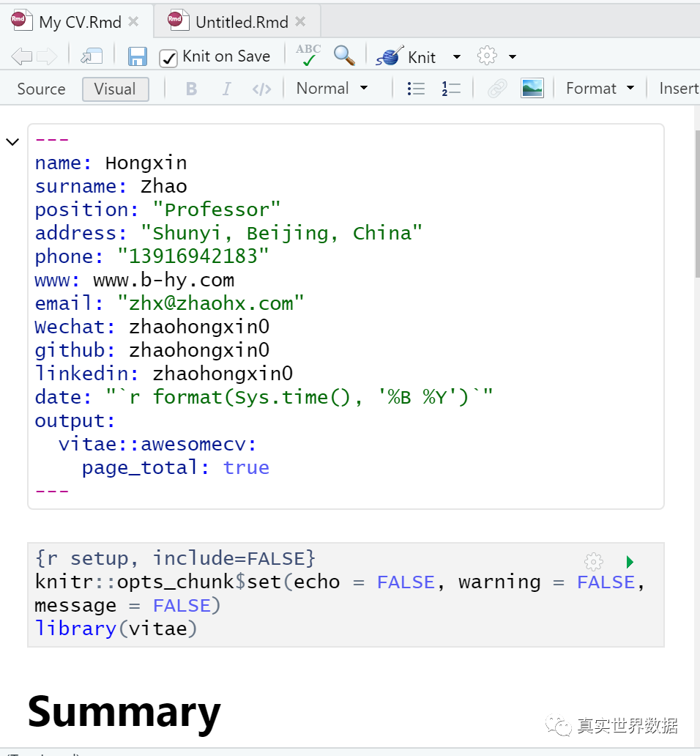Open the Knit options dropdown
The height and width of the screenshot is (756, 700).
(x=457, y=56)
